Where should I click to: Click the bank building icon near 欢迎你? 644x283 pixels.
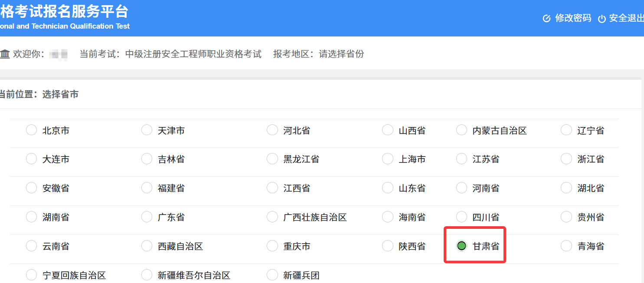click(5, 53)
